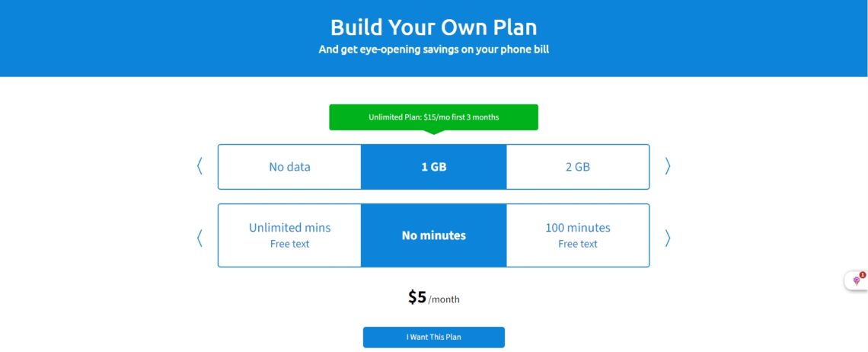Click the I Want This Plan button
868x352 pixels.
coord(433,337)
